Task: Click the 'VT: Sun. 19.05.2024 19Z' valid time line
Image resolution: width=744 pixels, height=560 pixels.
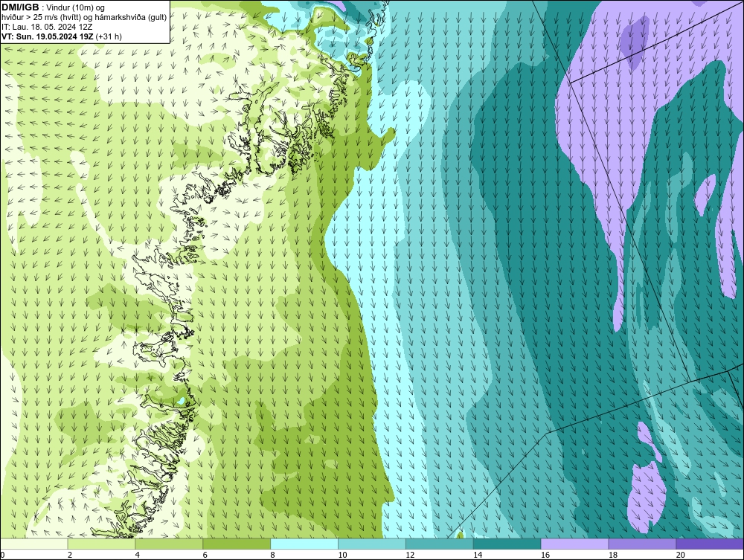Action: 62,36
